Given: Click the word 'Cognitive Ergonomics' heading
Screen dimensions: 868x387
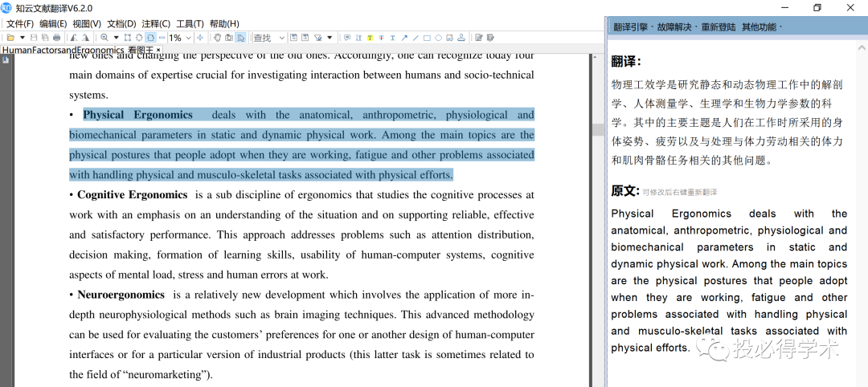Looking at the screenshot, I should [x=133, y=194].
